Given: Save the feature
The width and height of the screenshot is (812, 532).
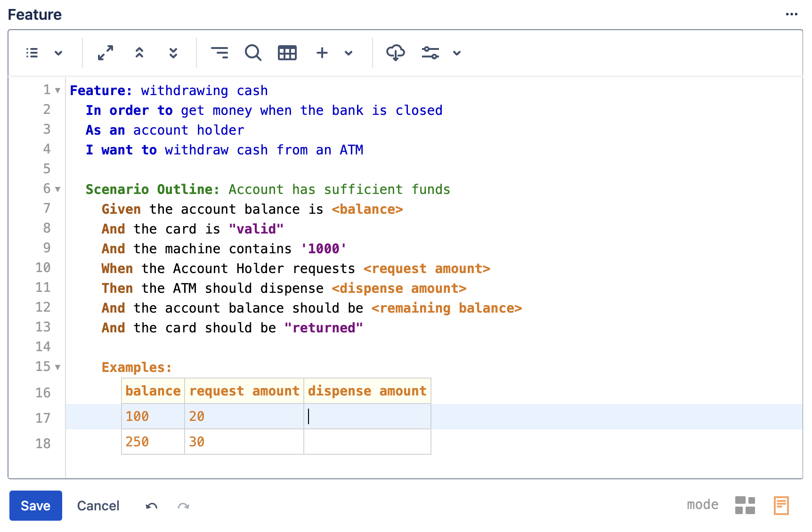Looking at the screenshot, I should [36, 506].
